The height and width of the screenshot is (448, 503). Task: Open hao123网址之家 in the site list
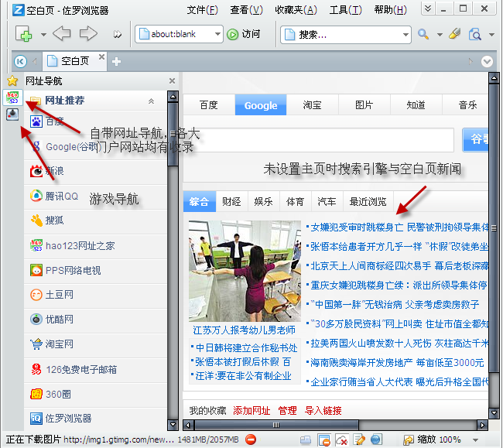point(96,245)
